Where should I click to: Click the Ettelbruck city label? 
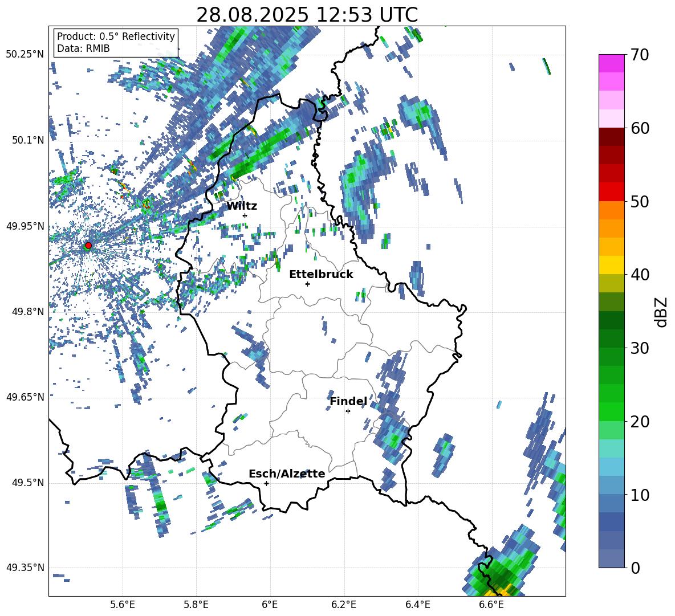click(321, 275)
